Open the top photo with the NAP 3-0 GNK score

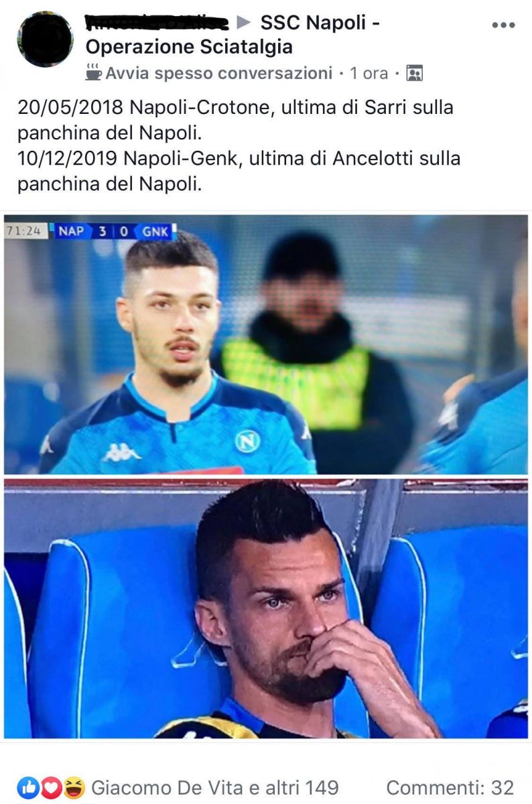(266, 344)
